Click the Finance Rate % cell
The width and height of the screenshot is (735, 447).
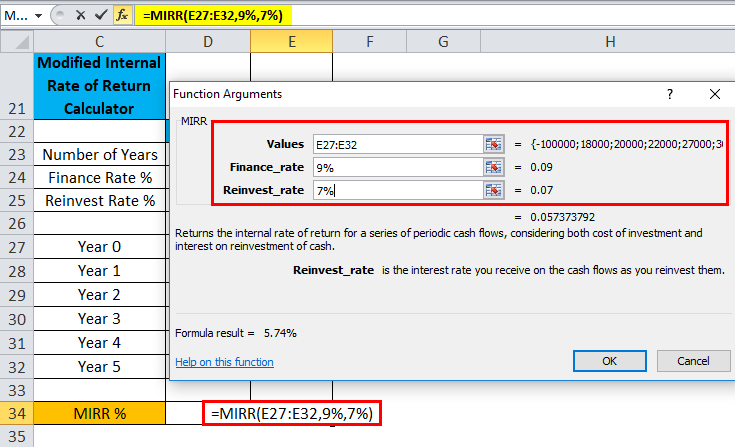pyautogui.click(x=99, y=177)
